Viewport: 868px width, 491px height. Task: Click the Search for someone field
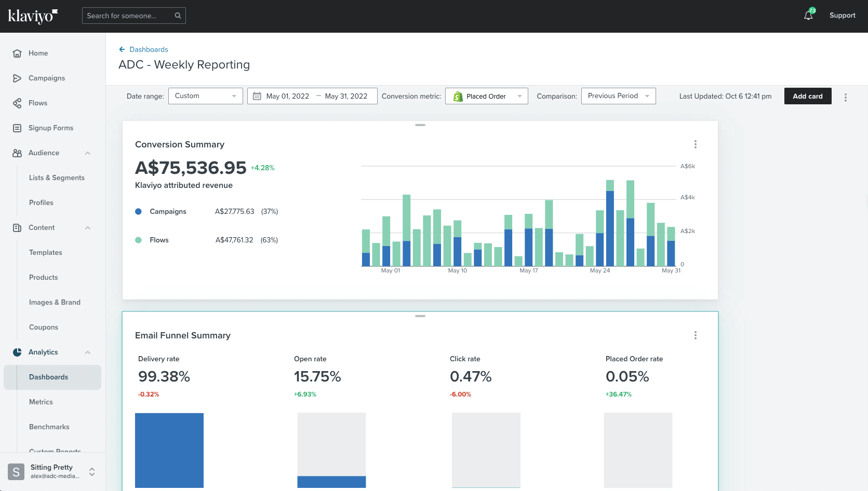134,16
